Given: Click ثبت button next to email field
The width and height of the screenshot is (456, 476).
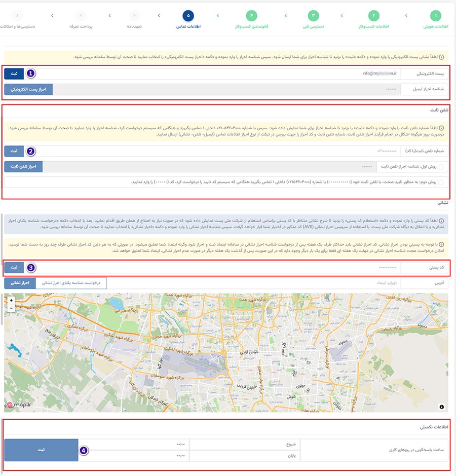Looking at the screenshot, I should point(14,74).
